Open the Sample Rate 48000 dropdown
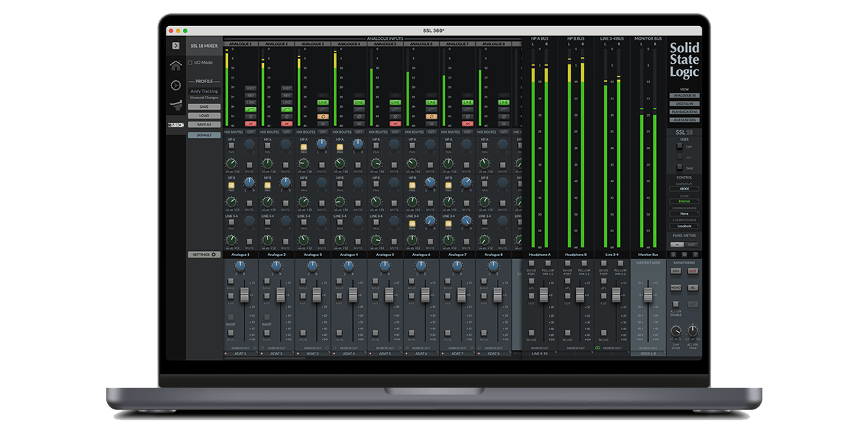The width and height of the screenshot is (868, 434). [x=684, y=188]
